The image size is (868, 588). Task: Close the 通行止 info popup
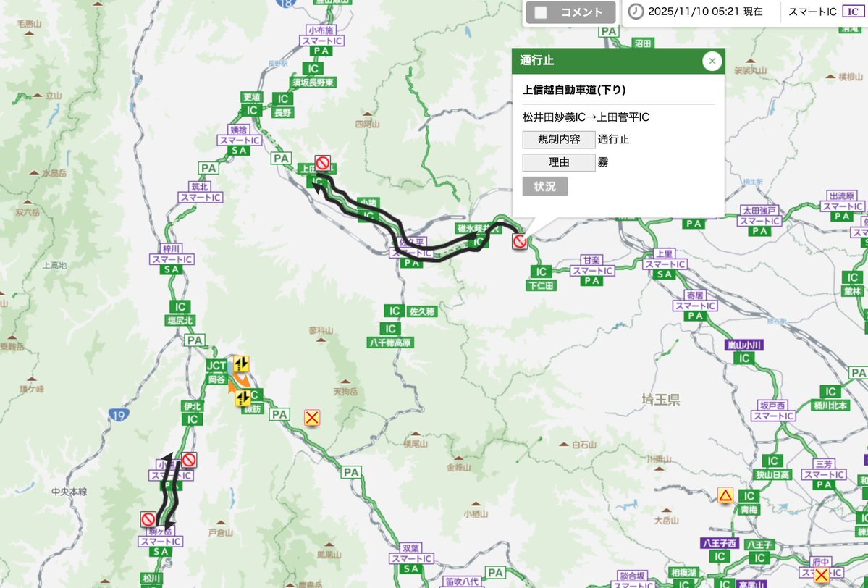[x=712, y=61]
